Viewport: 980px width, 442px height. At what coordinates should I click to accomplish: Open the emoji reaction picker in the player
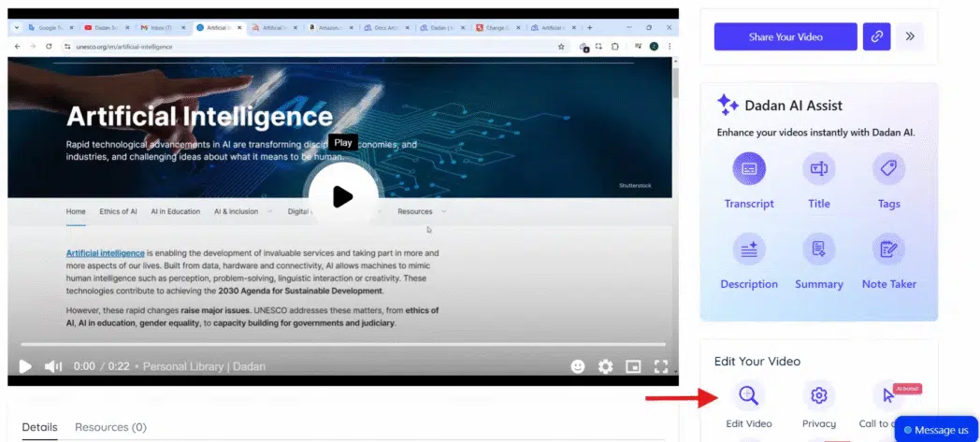pyautogui.click(x=578, y=366)
